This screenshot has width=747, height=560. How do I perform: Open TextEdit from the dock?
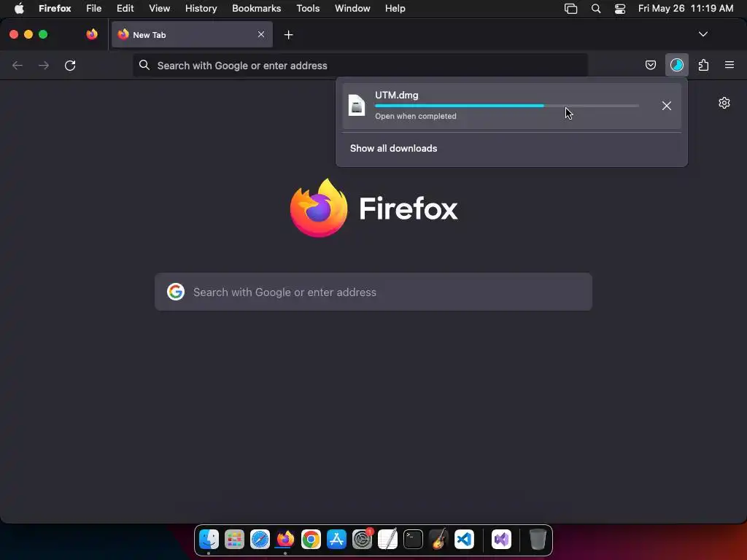[388, 540]
